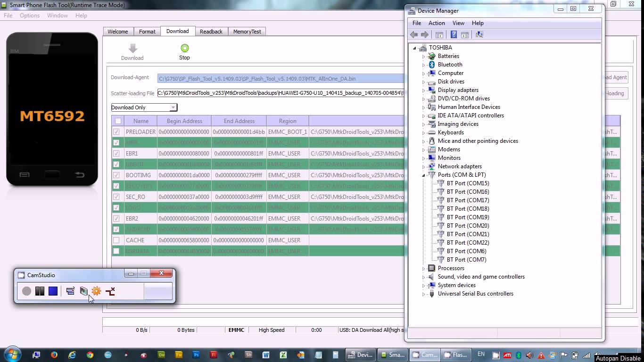Image resolution: width=644 pixels, height=362 pixels.
Task: Stop recording with the blue square in CamStudio
Action: pyautogui.click(x=53, y=291)
